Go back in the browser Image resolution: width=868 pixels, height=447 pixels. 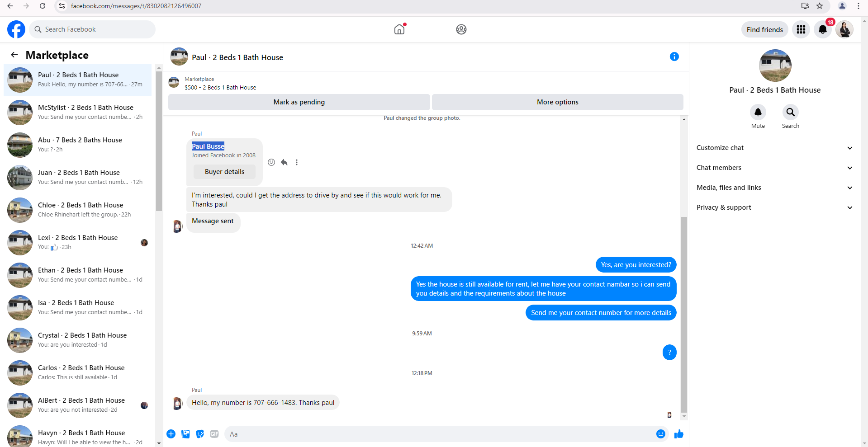(x=10, y=6)
